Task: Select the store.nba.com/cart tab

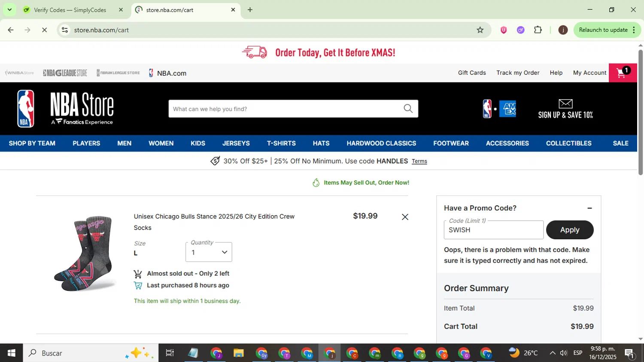Action: (185, 10)
